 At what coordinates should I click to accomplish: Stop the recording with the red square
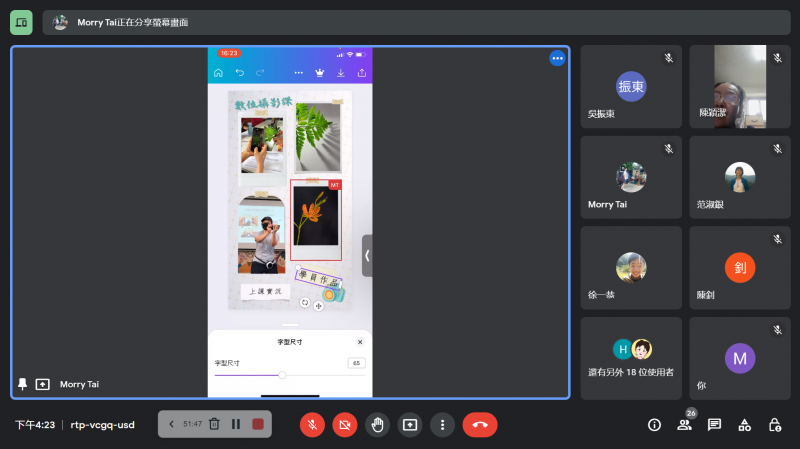(x=258, y=424)
